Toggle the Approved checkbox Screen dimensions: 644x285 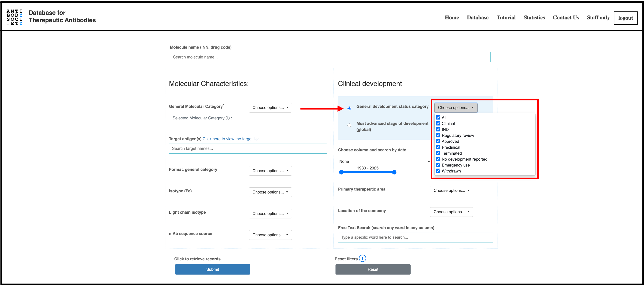[438, 141]
